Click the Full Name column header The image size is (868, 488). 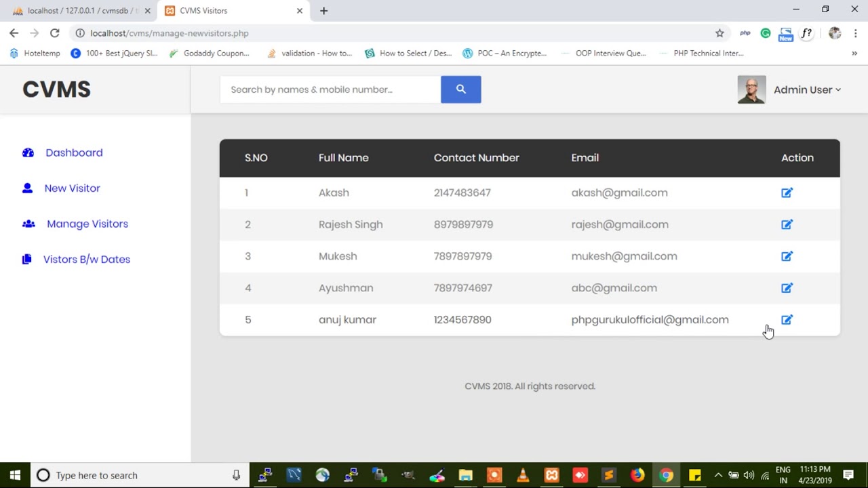tap(344, 158)
